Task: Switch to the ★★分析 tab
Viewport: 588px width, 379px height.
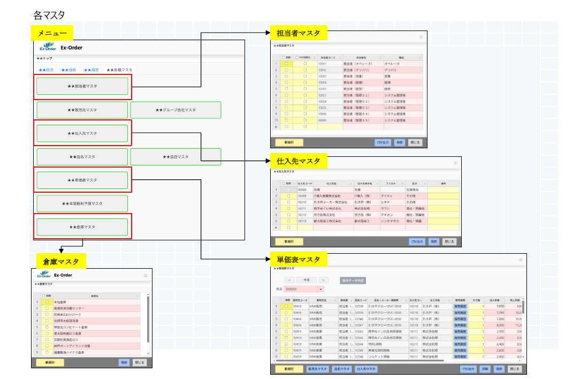Action: [x=68, y=70]
